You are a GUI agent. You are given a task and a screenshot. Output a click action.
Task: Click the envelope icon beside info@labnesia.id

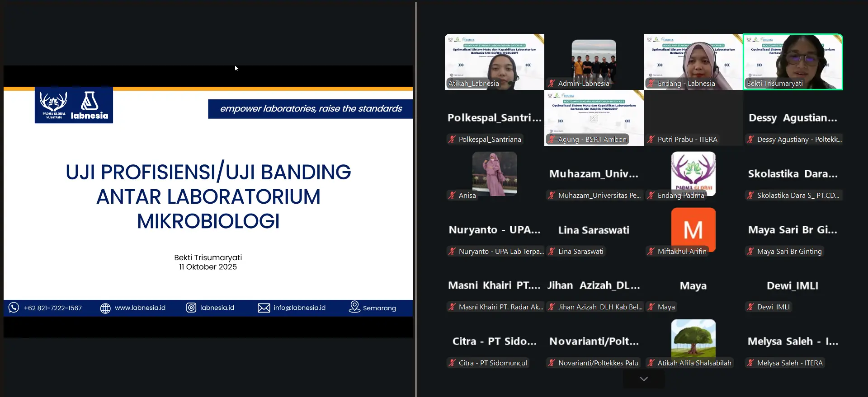click(x=264, y=308)
